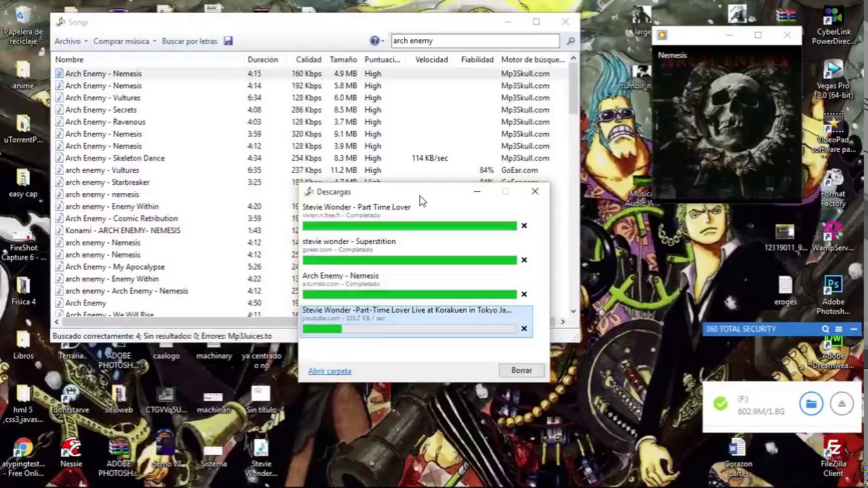Click the blue help question mark icon in Songr
Image resolution: width=868 pixels, height=488 pixels.
[x=374, y=41]
